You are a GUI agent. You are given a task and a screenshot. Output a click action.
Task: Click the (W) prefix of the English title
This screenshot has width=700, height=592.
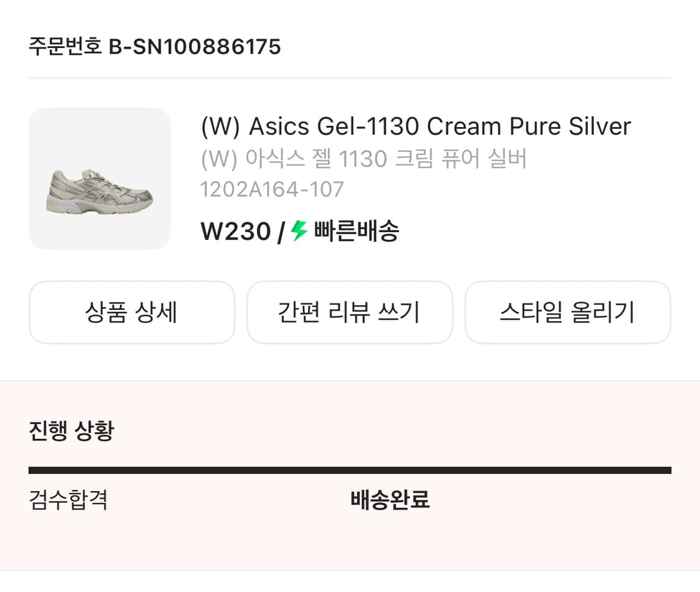(220, 127)
